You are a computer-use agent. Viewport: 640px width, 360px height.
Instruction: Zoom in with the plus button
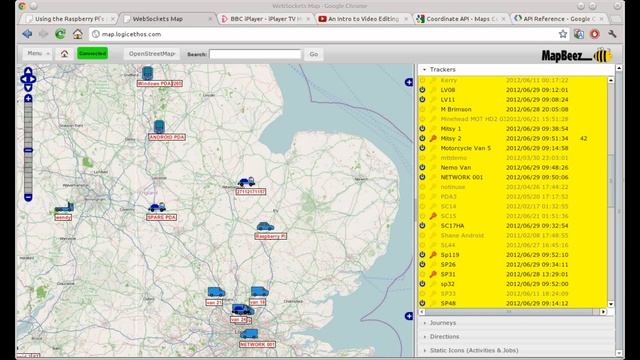pyautogui.click(x=28, y=98)
